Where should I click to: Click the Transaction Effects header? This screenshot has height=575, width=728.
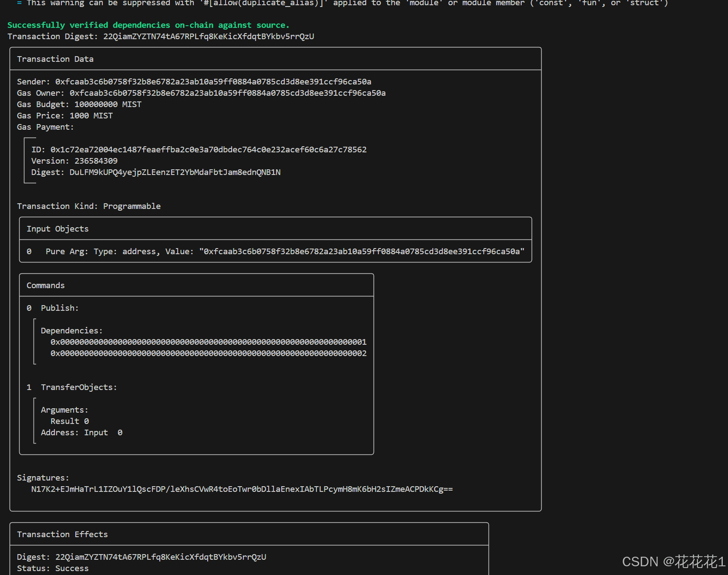tap(62, 535)
